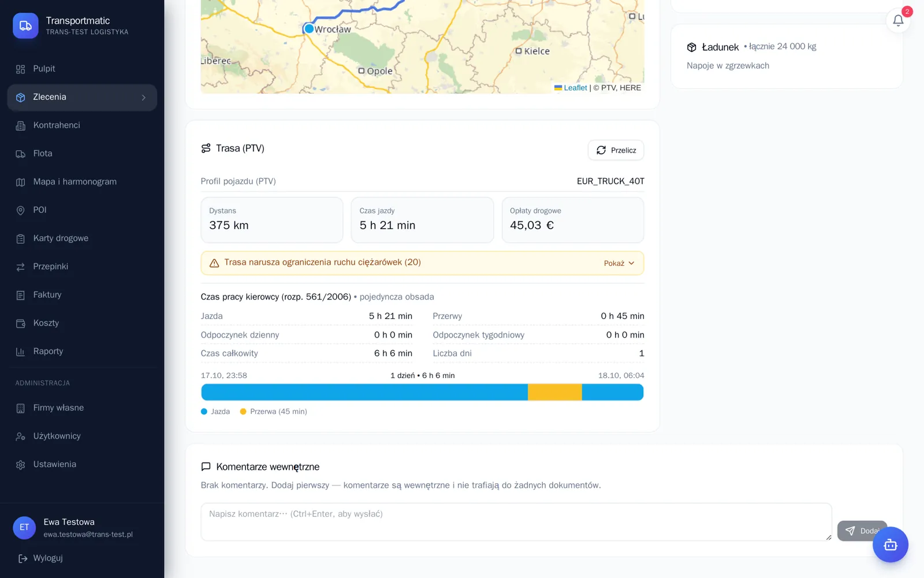Click the chatbot assistant floating icon
The height and width of the screenshot is (578, 924).
(890, 544)
